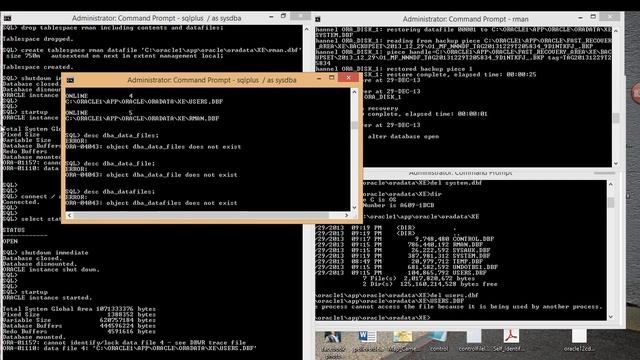Click the XE\RMAN.DBF path in front window
Viewport: 640px width, 360px height.
pyautogui.click(x=142, y=118)
